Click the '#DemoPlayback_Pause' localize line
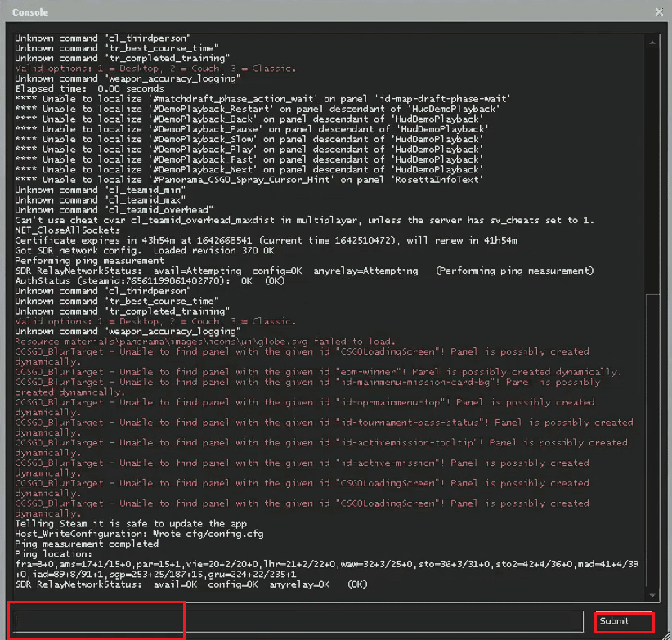Image resolution: width=672 pixels, height=640 pixels. click(252, 129)
